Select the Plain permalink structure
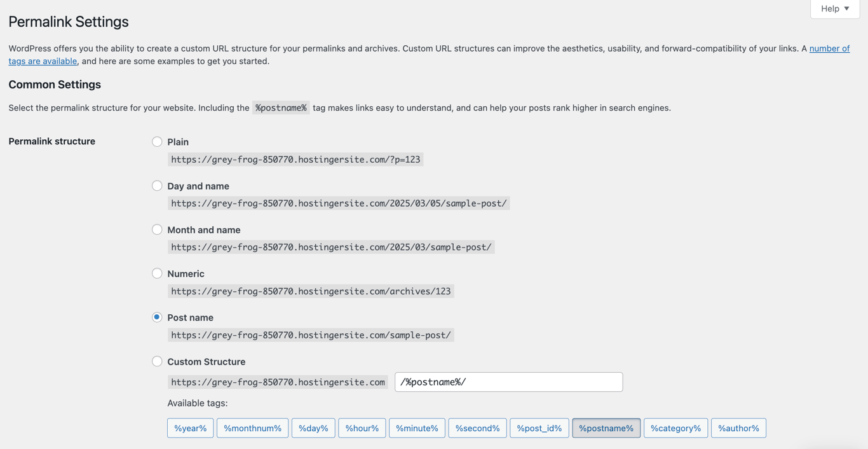This screenshot has height=449, width=868. click(x=157, y=141)
